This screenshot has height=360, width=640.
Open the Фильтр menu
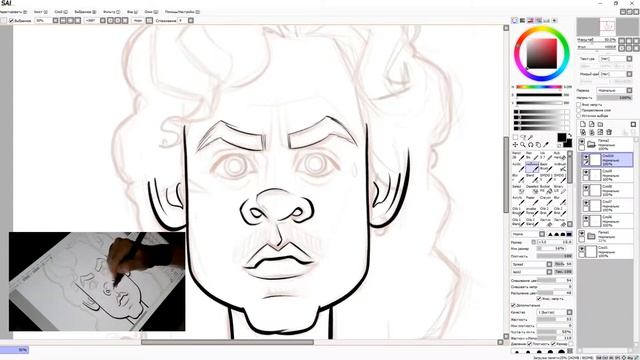tap(111, 12)
